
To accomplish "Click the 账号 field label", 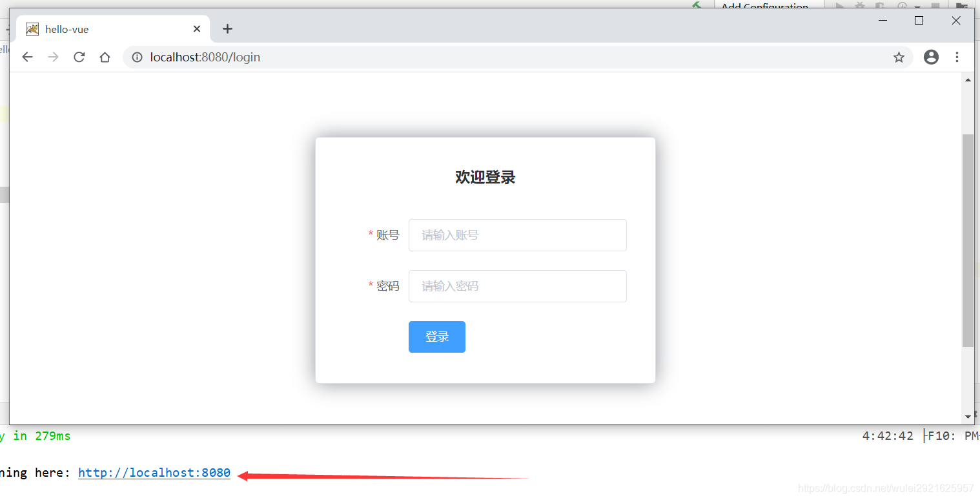I will (x=388, y=235).
